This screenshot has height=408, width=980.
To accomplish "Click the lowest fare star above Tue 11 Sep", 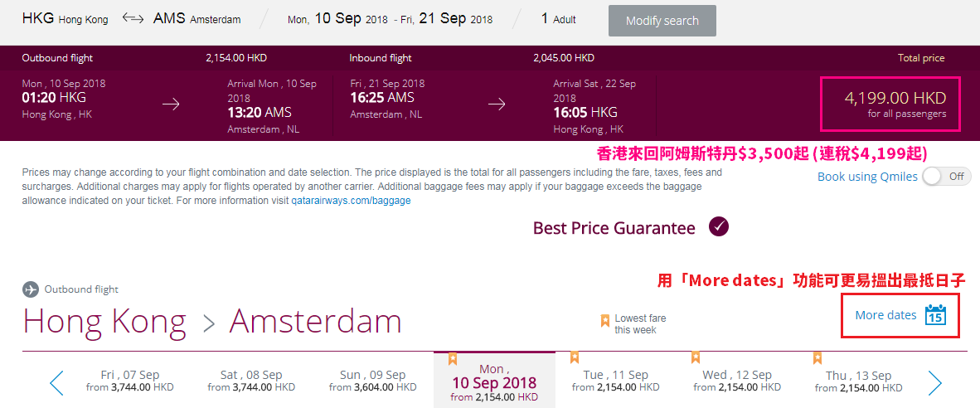I will coord(575,357).
